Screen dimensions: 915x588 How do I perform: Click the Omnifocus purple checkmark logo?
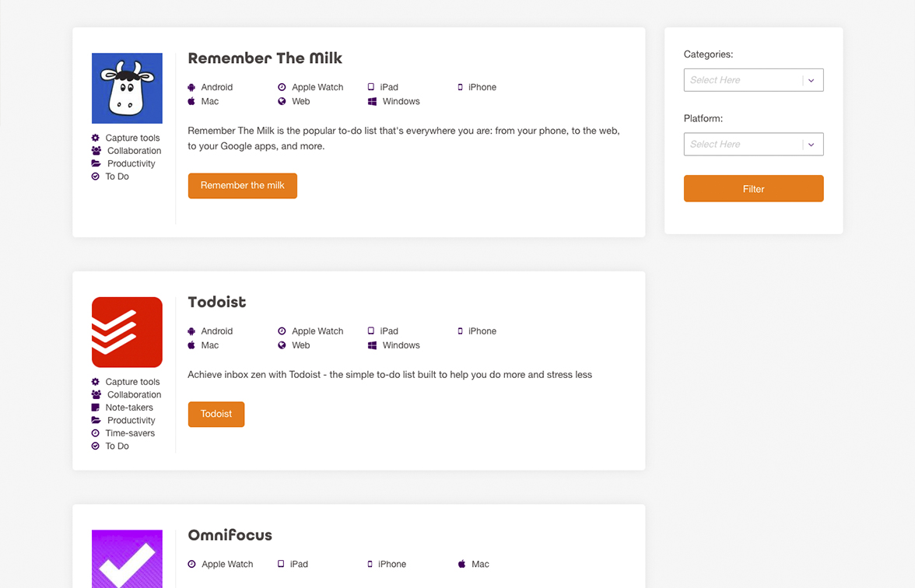[127, 558]
